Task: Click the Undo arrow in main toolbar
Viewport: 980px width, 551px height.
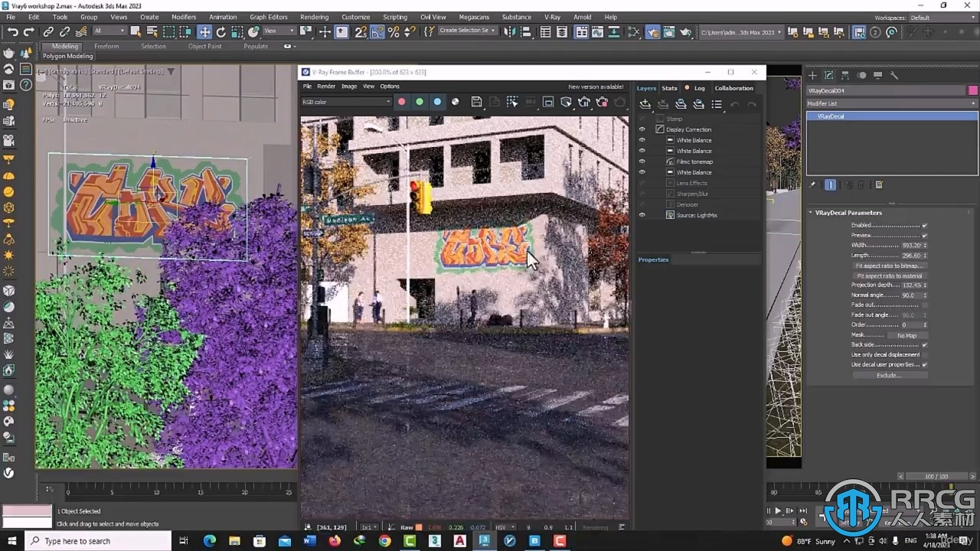Action: (x=13, y=32)
